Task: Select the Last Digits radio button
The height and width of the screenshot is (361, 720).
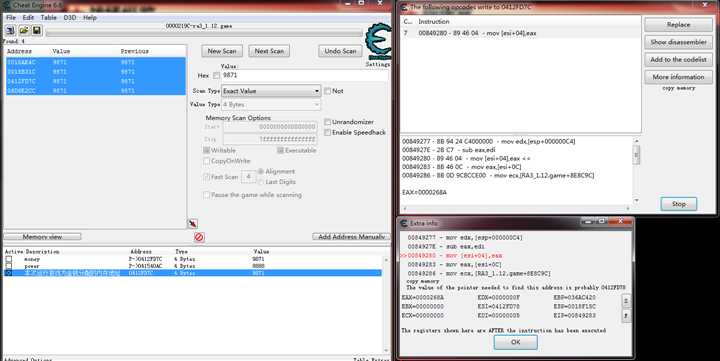Action: pos(261,182)
